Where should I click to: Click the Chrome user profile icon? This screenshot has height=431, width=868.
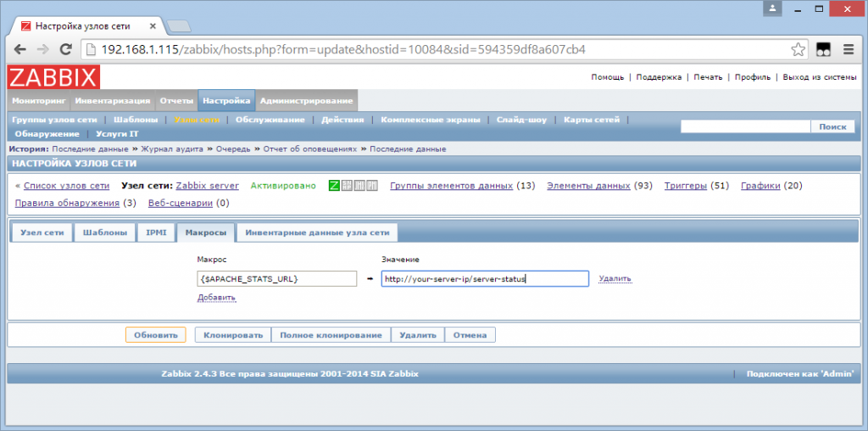772,8
